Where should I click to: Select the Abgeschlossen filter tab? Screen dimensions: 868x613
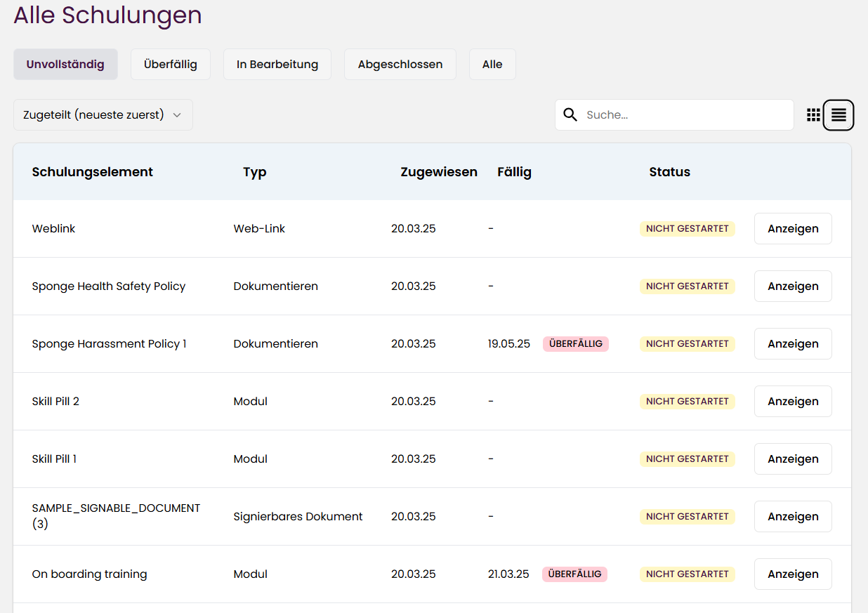pyautogui.click(x=400, y=64)
